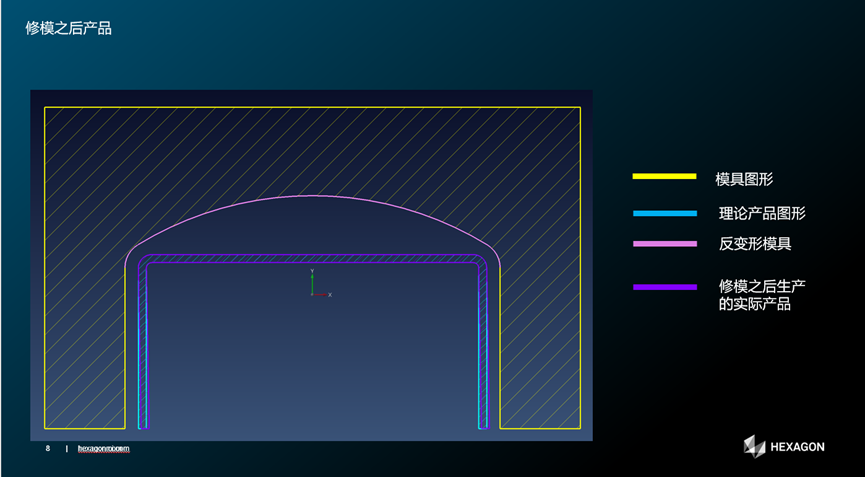Select the horizontal top wall of purple product
The width and height of the screenshot is (865, 477).
click(312, 258)
